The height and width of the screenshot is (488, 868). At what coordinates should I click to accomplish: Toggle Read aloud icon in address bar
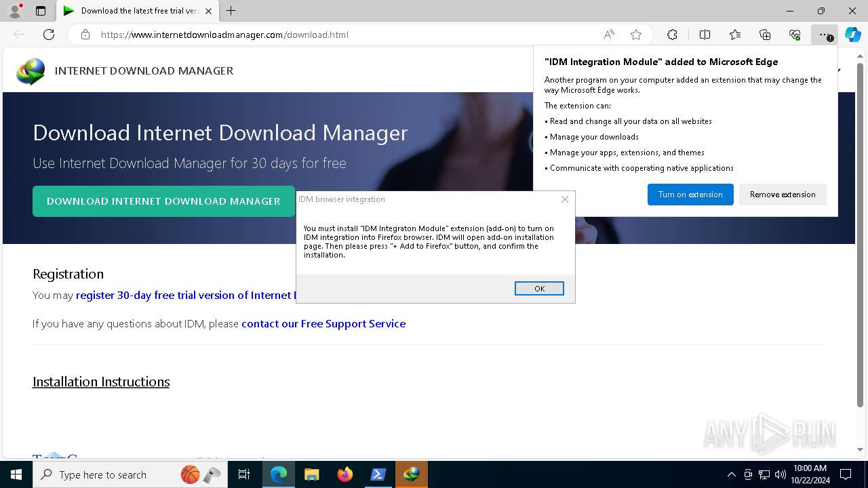[x=609, y=35]
